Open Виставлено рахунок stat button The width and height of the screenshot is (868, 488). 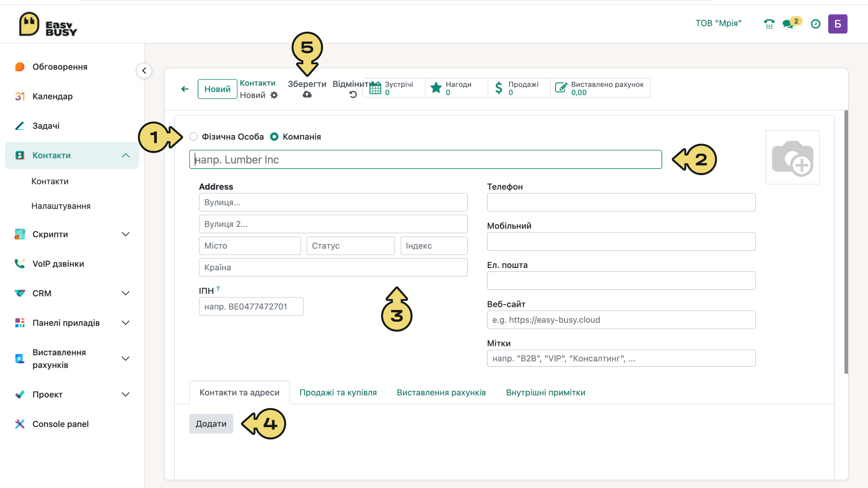pos(600,88)
